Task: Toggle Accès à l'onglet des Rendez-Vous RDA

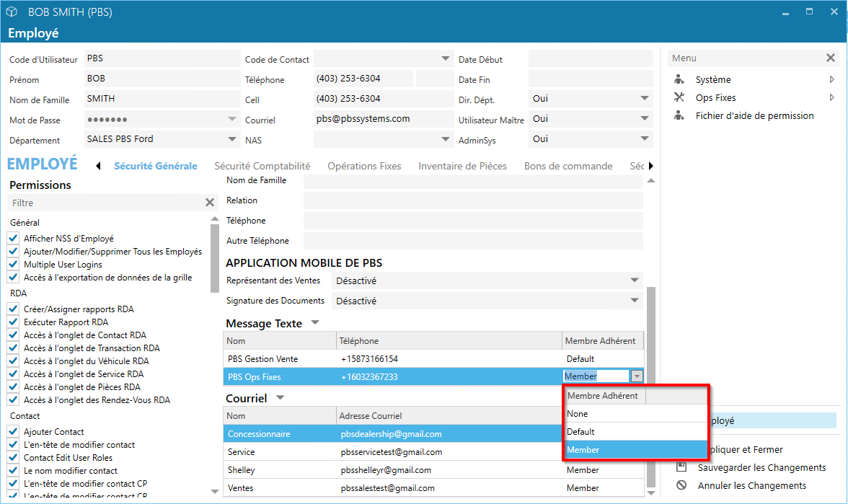Action: [x=13, y=399]
